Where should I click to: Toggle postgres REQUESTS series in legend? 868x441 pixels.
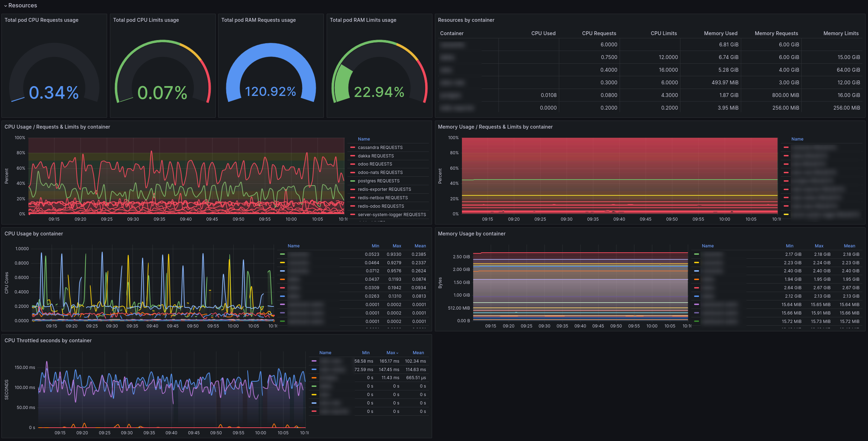click(378, 181)
